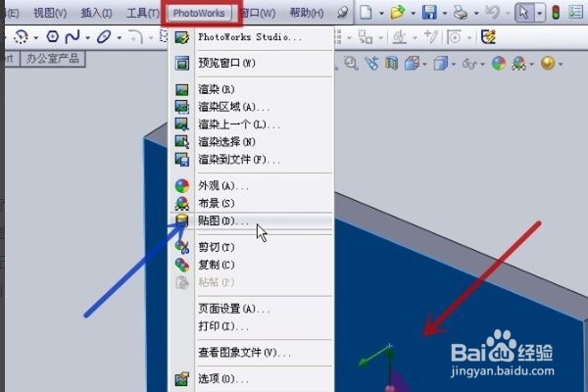Choose 渲染区域(A)... menu item
The width and height of the screenshot is (588, 392).
tap(251, 107)
